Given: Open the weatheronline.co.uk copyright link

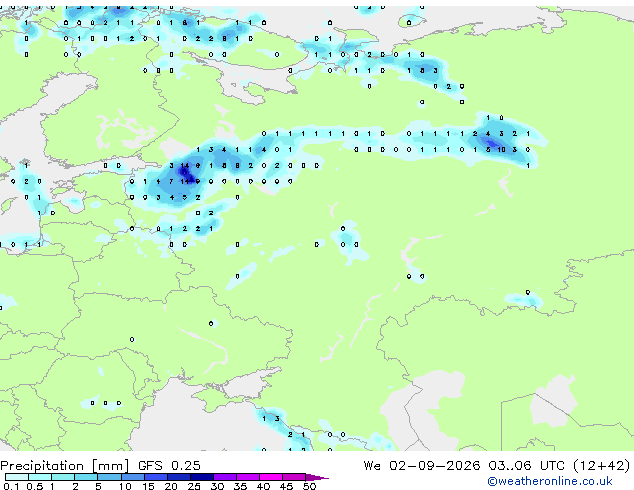Looking at the screenshot, I should pyautogui.click(x=550, y=481).
